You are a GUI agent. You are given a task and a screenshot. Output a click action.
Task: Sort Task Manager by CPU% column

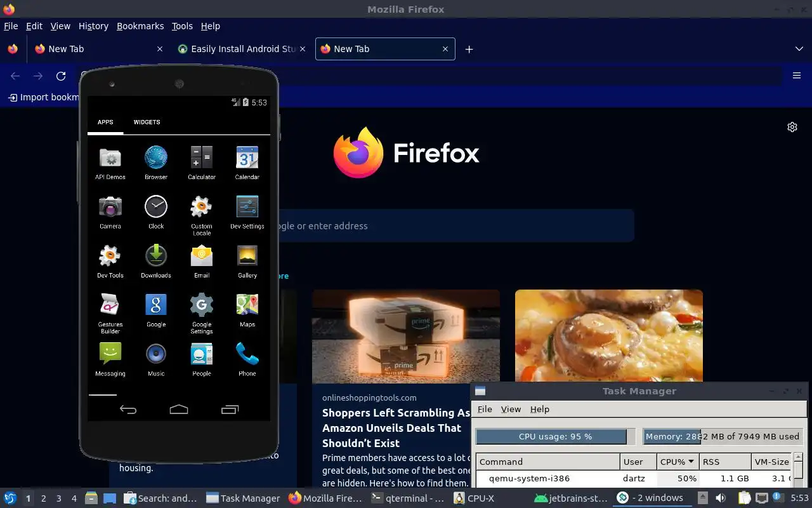coord(678,462)
